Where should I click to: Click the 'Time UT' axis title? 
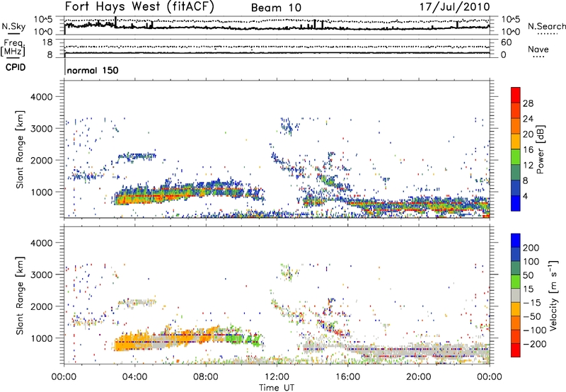pos(277,388)
